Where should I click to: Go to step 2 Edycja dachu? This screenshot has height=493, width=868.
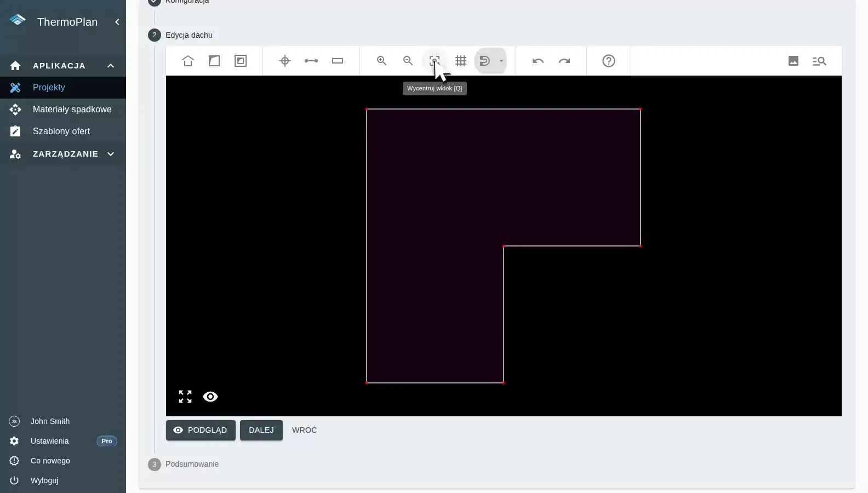[x=180, y=35]
